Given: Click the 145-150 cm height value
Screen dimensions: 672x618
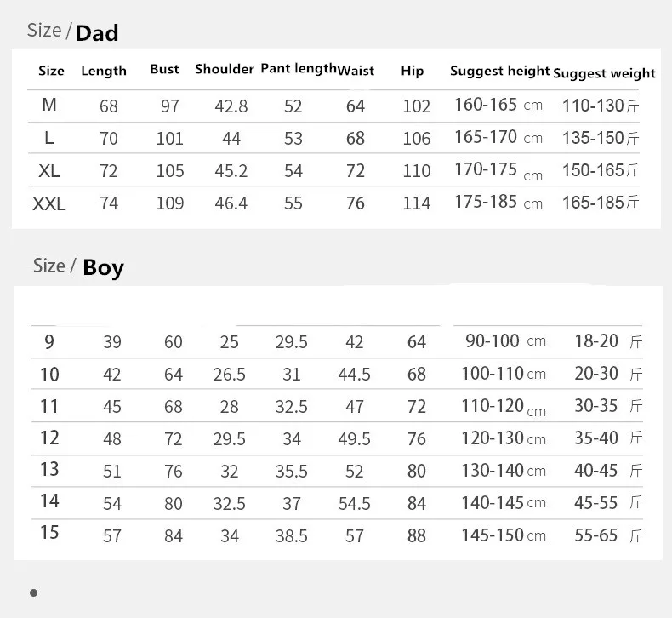Looking at the screenshot, I should [504, 535].
